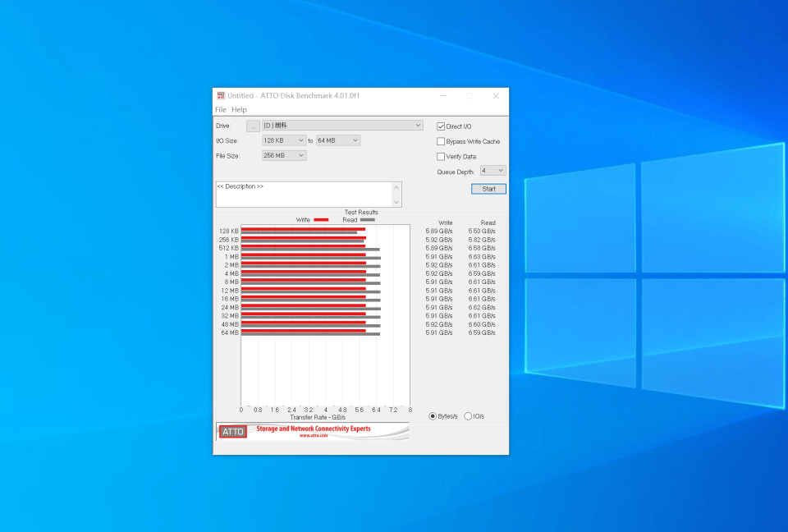Select the IO/s radio button

pyautogui.click(x=468, y=416)
